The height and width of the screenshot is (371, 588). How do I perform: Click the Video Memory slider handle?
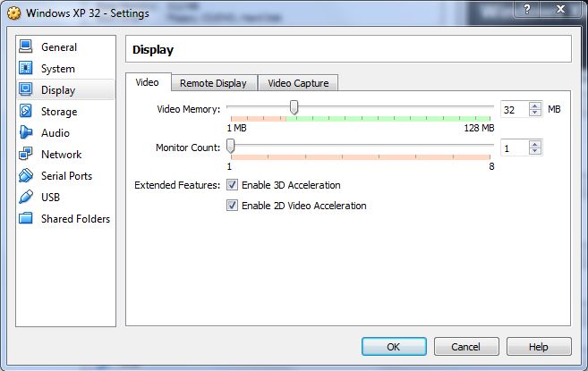click(x=294, y=107)
